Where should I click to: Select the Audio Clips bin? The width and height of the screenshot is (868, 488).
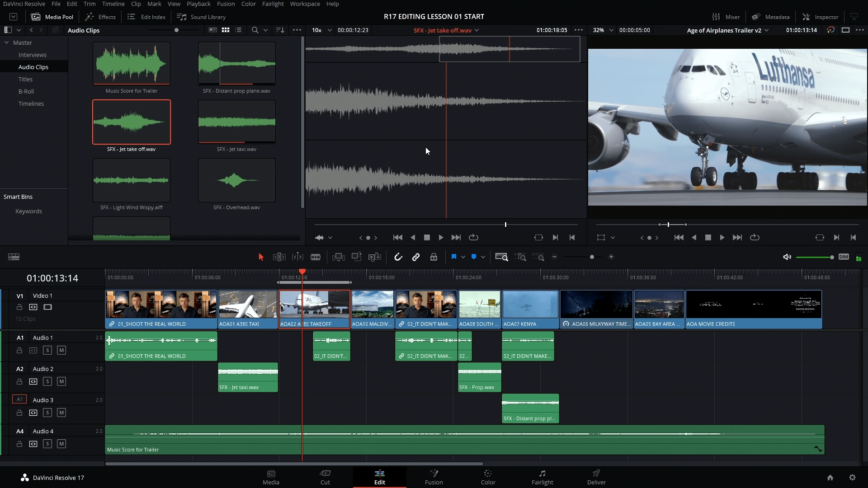coord(33,66)
